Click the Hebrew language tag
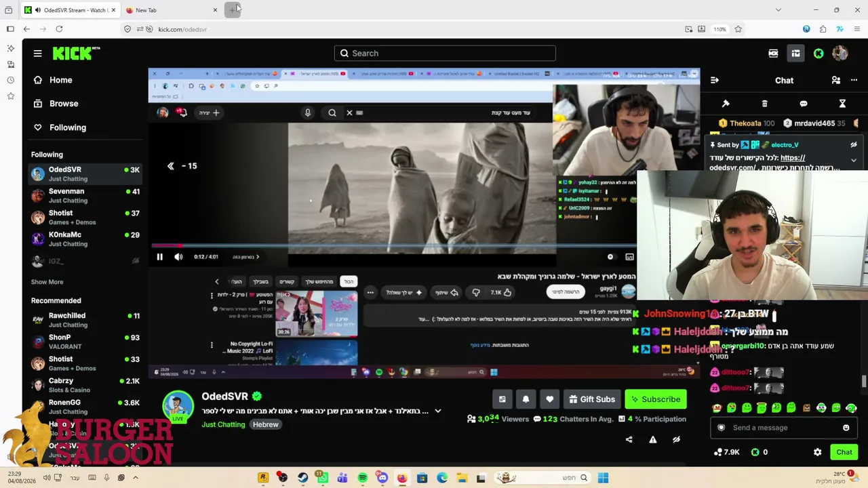This screenshot has width=868, height=488. coord(266,424)
